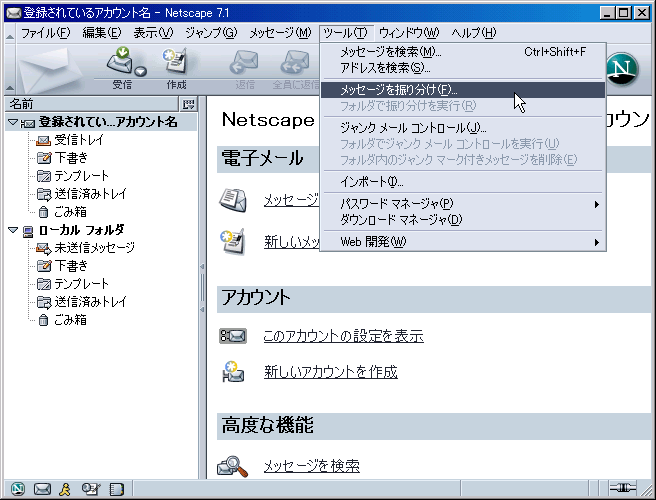Open 新しいアカウントを作成 link

click(331, 372)
